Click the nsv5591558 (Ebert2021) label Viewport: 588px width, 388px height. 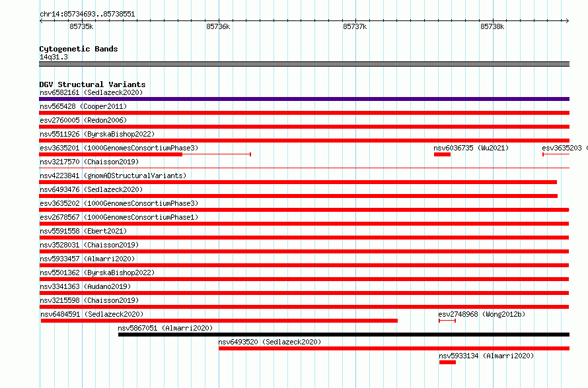(x=83, y=231)
